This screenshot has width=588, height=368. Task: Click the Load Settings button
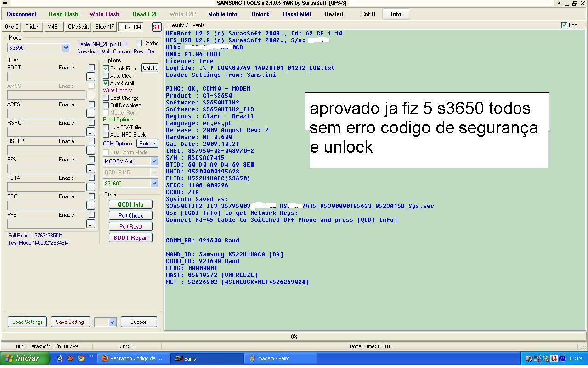click(27, 322)
